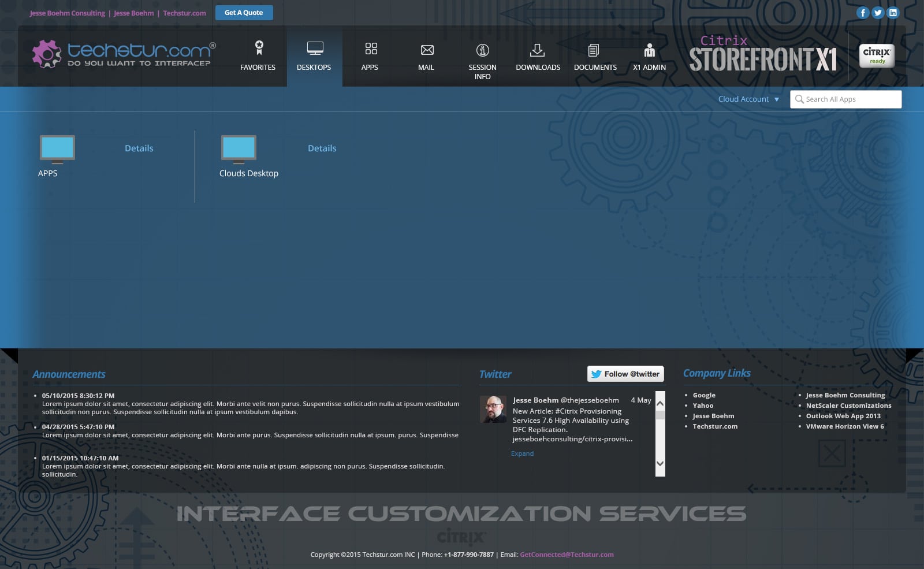The height and width of the screenshot is (569, 924).
Task: Open Google company link
Action: (704, 395)
